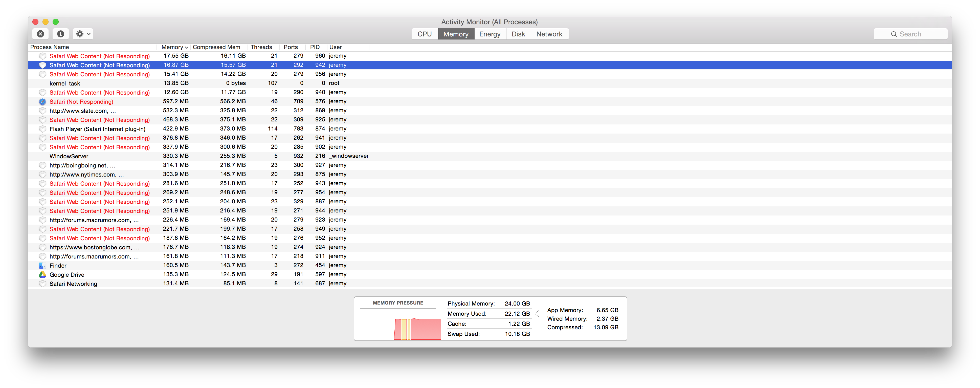Switch to the CPU tab

pos(425,34)
